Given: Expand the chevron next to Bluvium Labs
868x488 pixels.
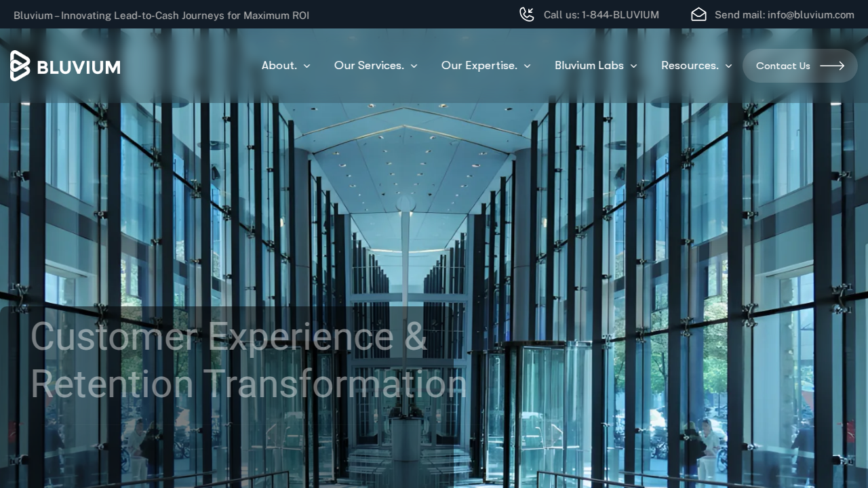Looking at the screenshot, I should pyautogui.click(x=633, y=66).
